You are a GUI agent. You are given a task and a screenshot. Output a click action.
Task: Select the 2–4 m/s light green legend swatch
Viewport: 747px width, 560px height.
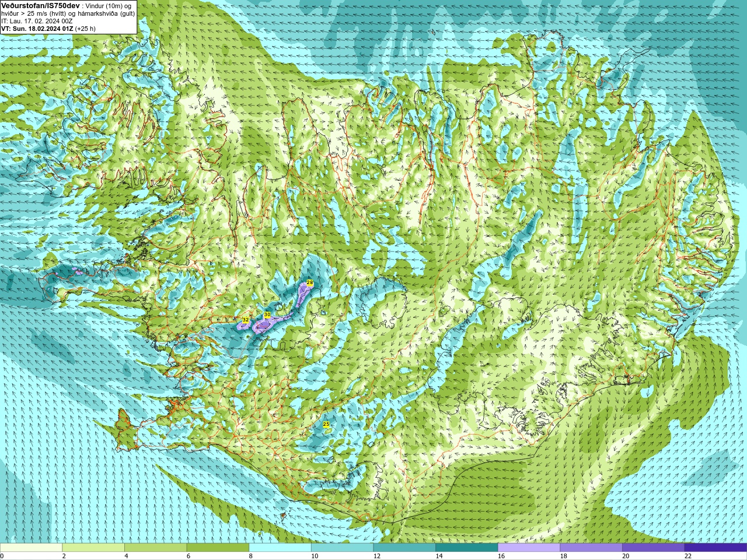coord(93,548)
